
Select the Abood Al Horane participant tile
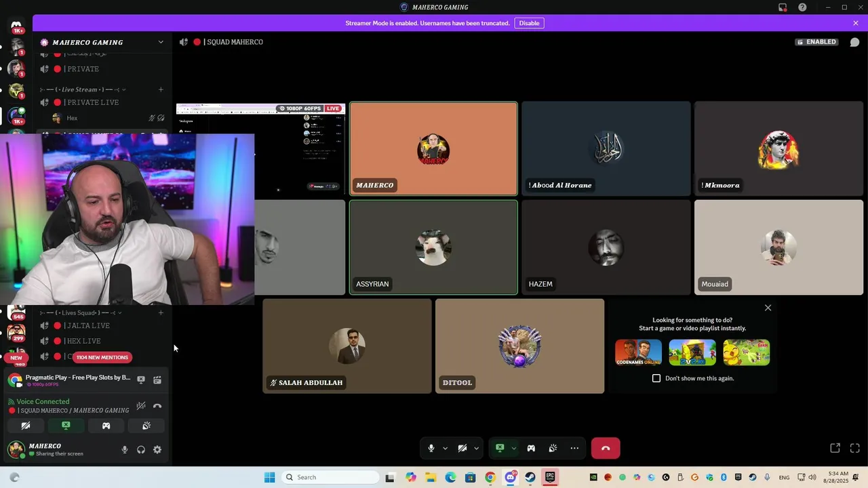coord(606,148)
